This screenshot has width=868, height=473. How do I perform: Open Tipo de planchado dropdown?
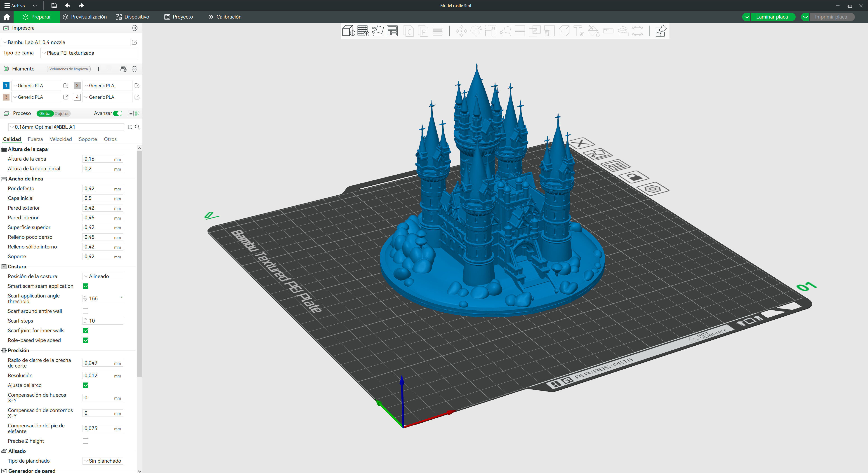click(x=103, y=461)
